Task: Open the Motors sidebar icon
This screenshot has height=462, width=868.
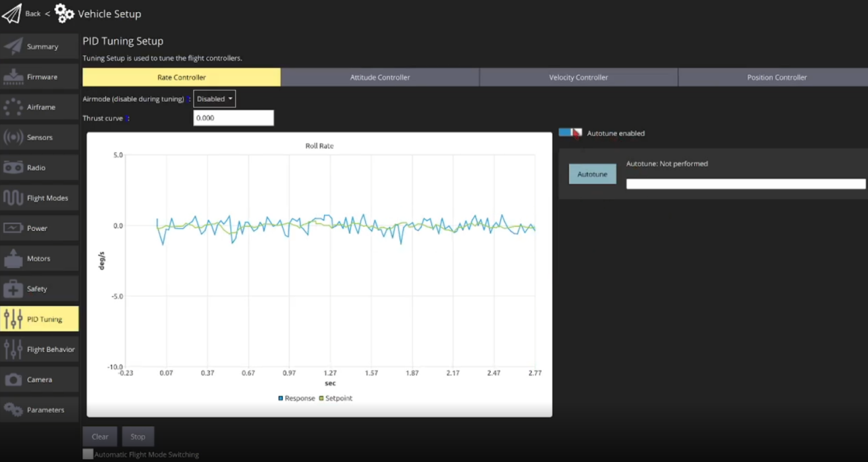Action: 13,259
